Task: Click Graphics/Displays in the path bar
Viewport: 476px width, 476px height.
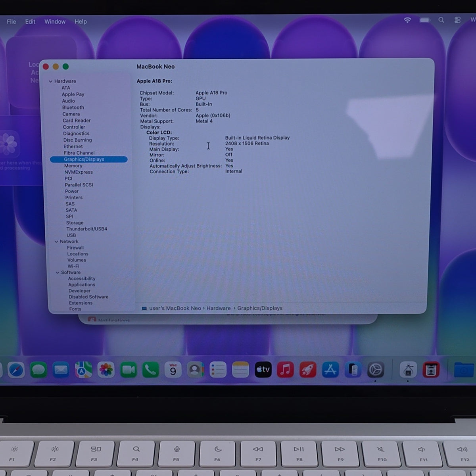Action: point(260,308)
